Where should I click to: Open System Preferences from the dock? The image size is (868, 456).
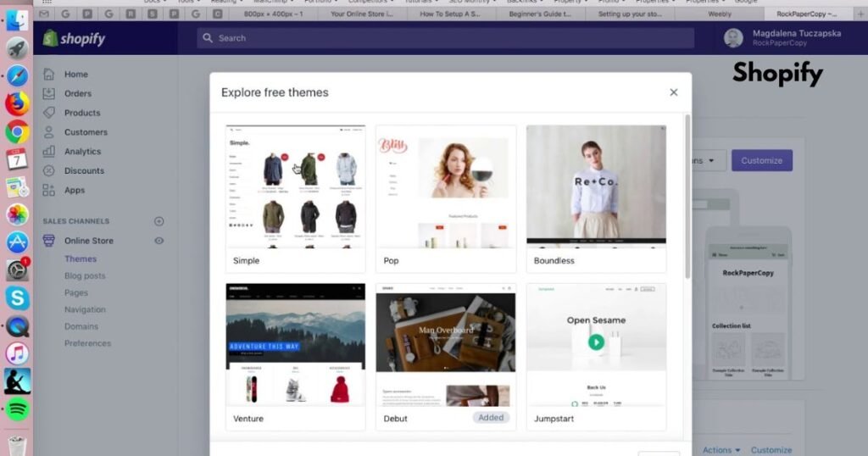[x=17, y=270]
